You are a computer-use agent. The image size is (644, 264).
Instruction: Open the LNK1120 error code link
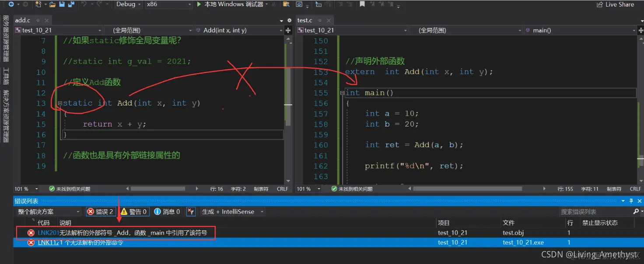click(x=48, y=242)
